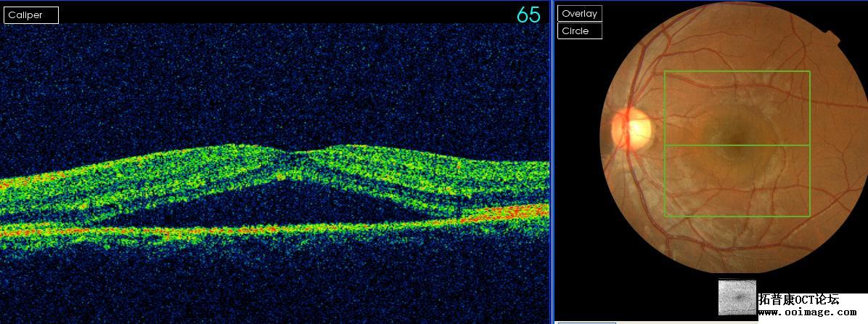Click the Caliper button
The width and height of the screenshot is (868, 324).
click(31, 15)
